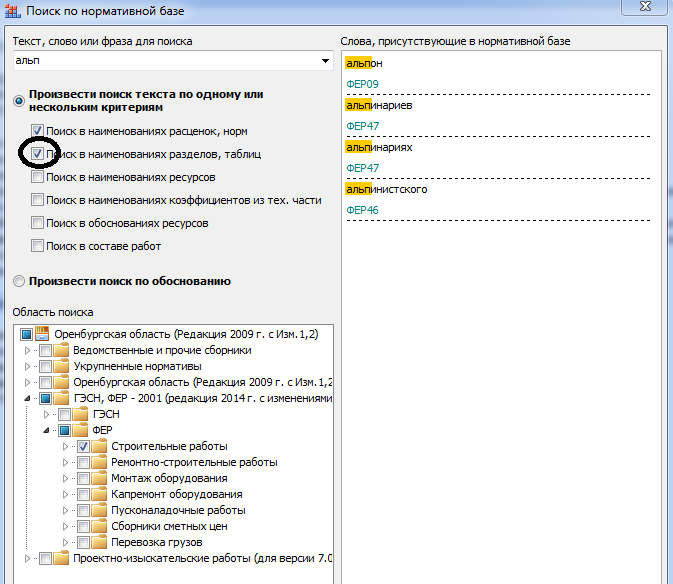Expand Ведомственные и прочие сборники node
This screenshot has height=584, width=673.
coord(27,350)
